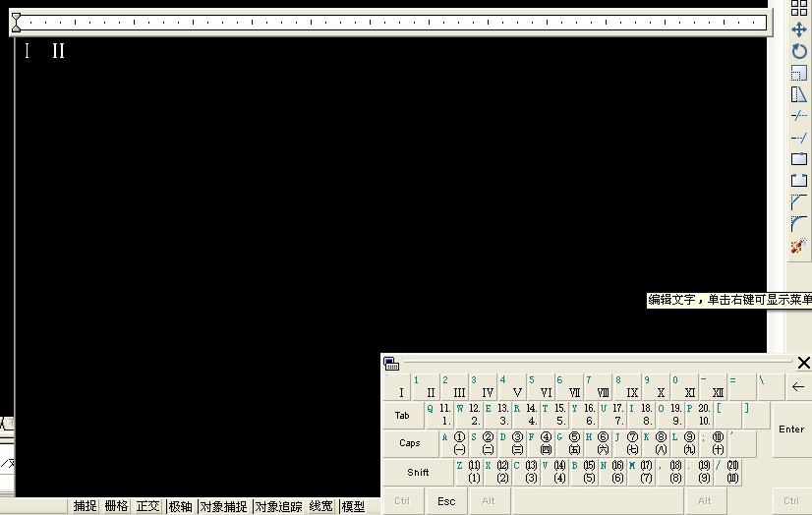Select the Break tool icon
The width and height of the screenshot is (812, 515).
coord(799,180)
